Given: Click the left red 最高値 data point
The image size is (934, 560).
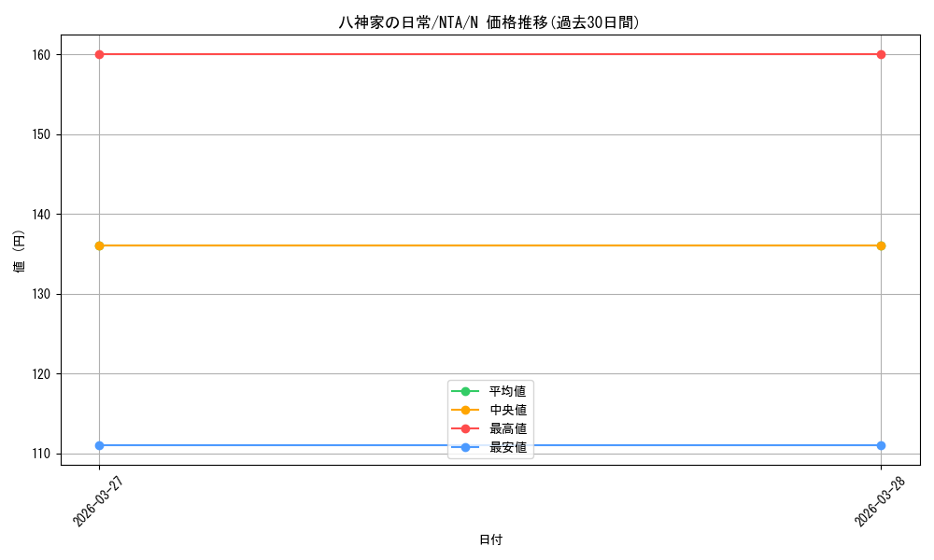Looking at the screenshot, I should 98,54.
